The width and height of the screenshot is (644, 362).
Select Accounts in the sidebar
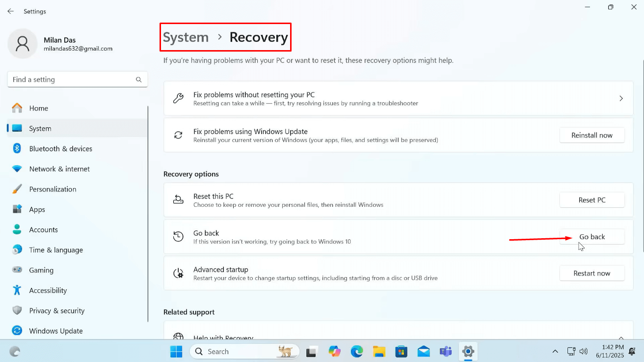tap(43, 230)
